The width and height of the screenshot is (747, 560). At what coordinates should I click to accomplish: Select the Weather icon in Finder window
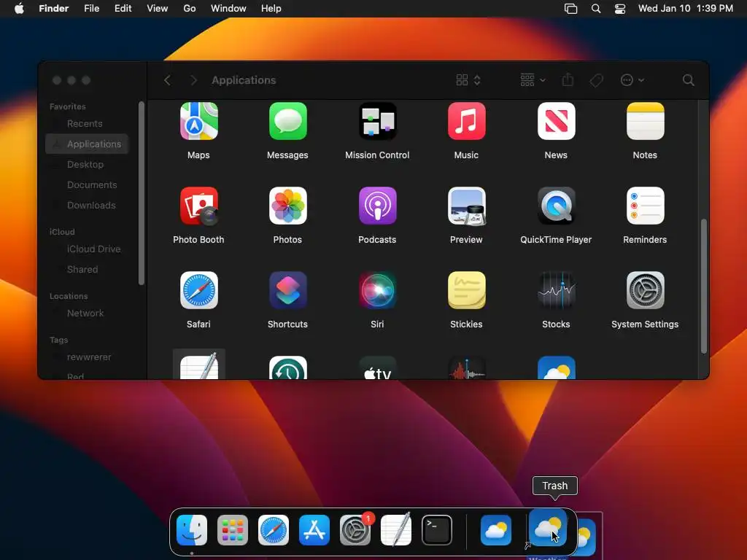556,367
